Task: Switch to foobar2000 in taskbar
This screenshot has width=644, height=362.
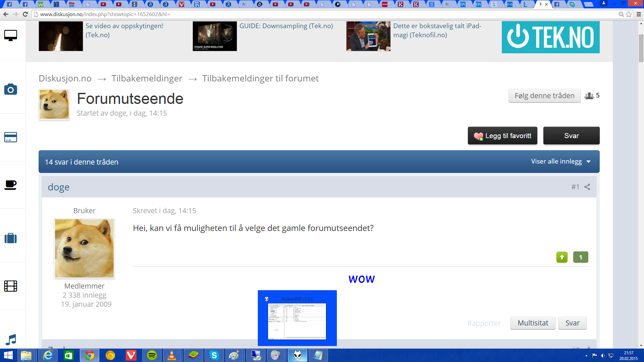Action: (298, 355)
